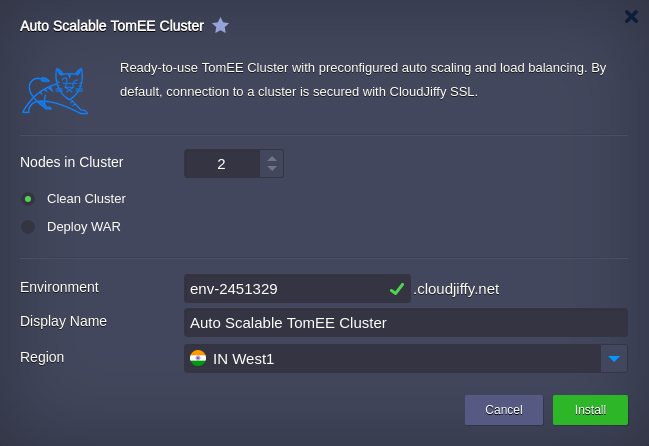Click the Install button
This screenshot has width=649, height=446.
click(x=590, y=410)
